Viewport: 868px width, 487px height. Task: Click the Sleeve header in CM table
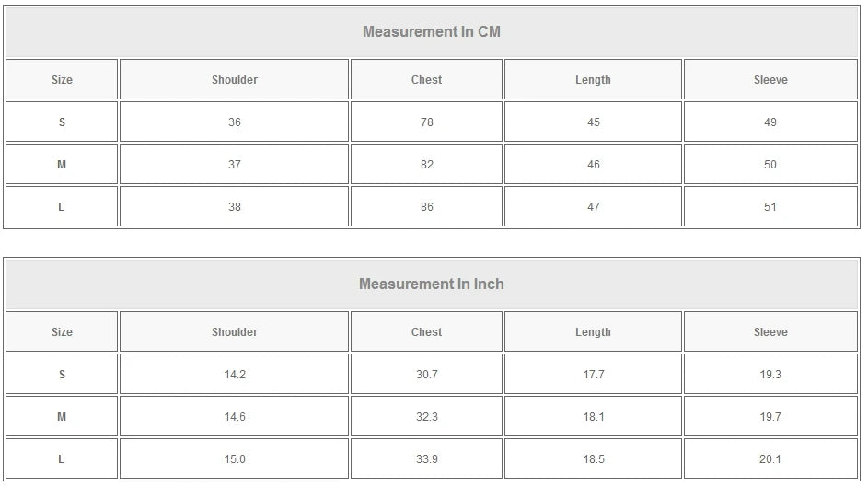pos(770,80)
